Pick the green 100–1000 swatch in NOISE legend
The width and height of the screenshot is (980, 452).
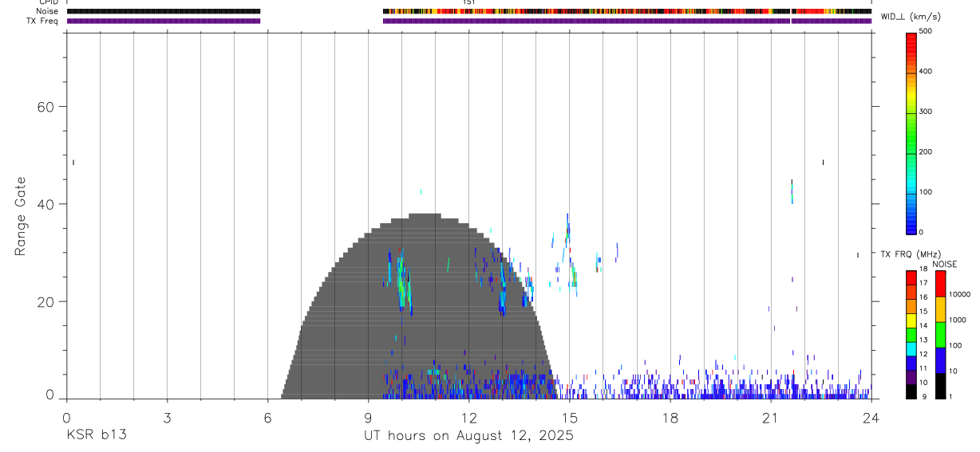point(940,335)
